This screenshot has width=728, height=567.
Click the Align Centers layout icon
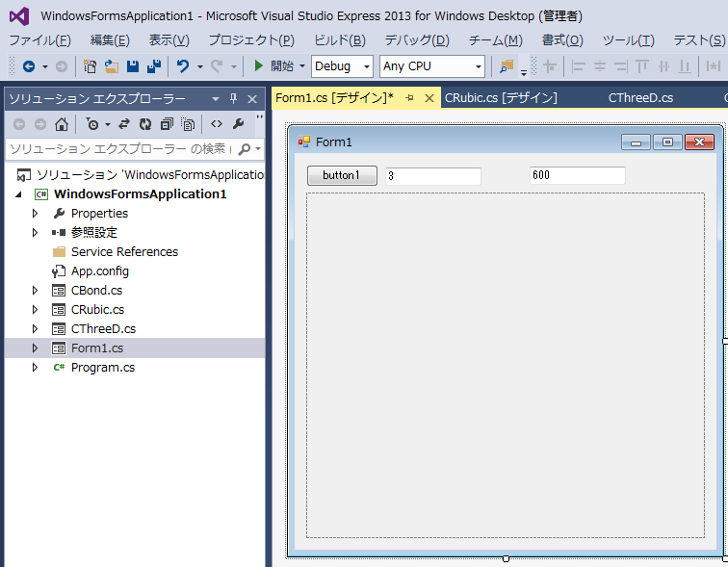[x=600, y=66]
